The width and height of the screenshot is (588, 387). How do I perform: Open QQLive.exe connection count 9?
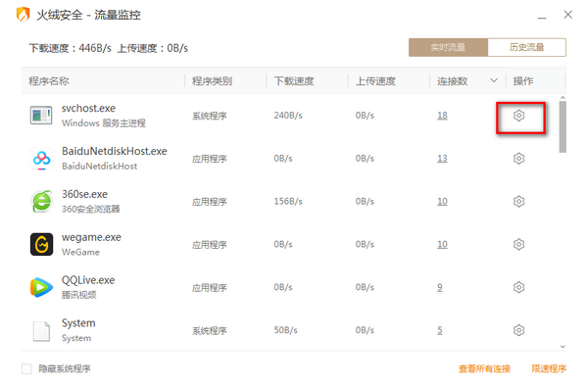pyautogui.click(x=439, y=288)
